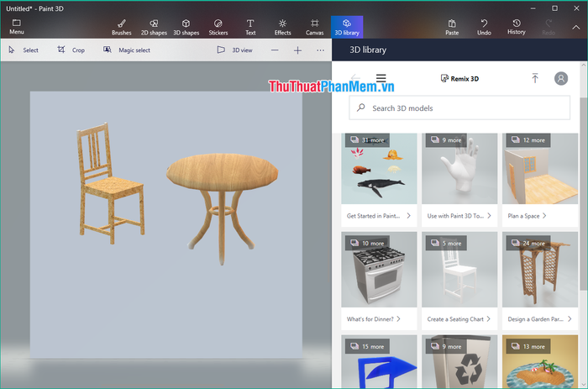Image resolution: width=588 pixels, height=389 pixels.
Task: Select the Text tool
Action: [250, 28]
